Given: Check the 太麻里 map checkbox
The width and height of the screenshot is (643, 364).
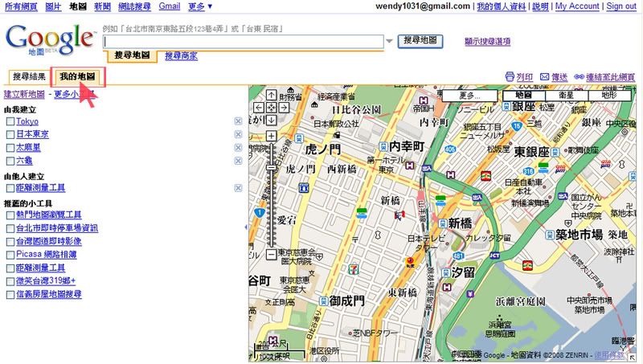Looking at the screenshot, I should (x=10, y=148).
